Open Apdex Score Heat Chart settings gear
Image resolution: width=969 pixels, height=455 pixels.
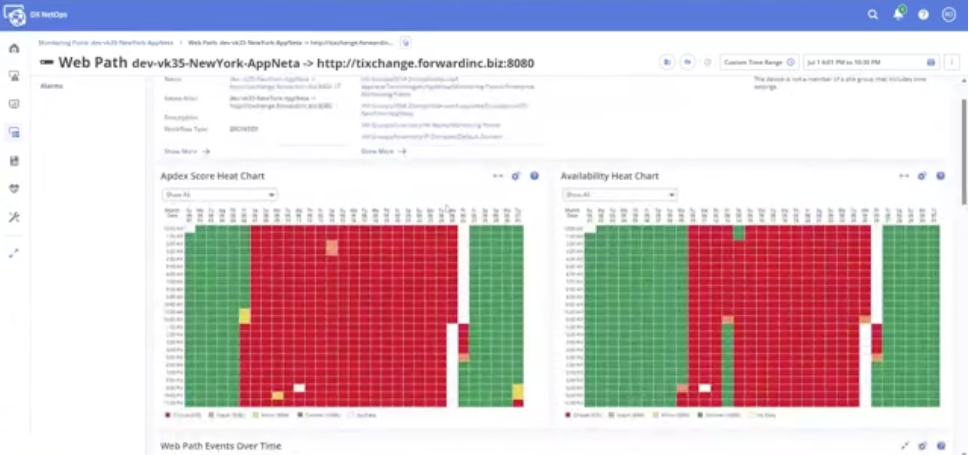pyautogui.click(x=516, y=176)
